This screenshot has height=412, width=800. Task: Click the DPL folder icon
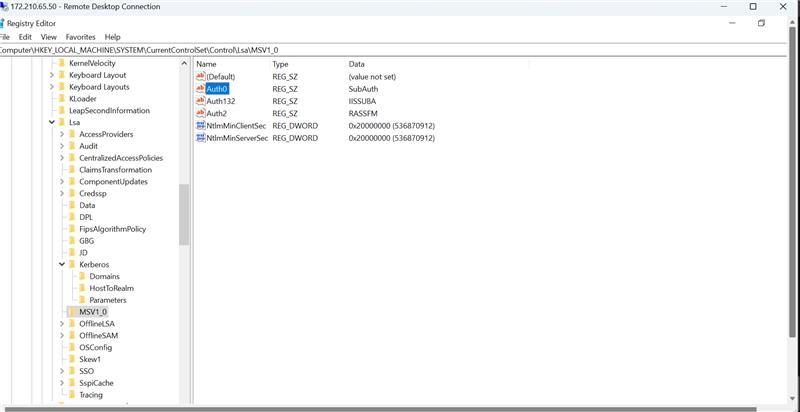click(x=72, y=217)
